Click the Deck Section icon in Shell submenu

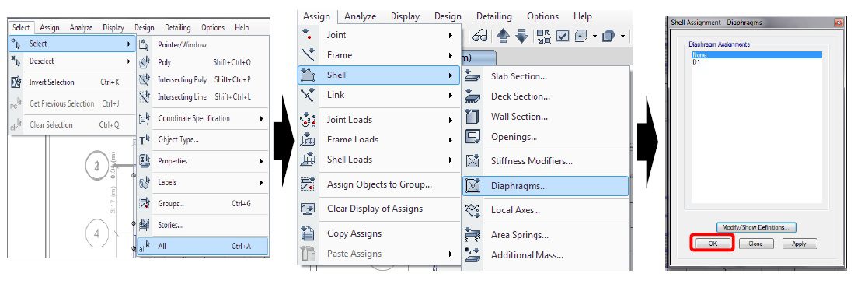pos(472,96)
